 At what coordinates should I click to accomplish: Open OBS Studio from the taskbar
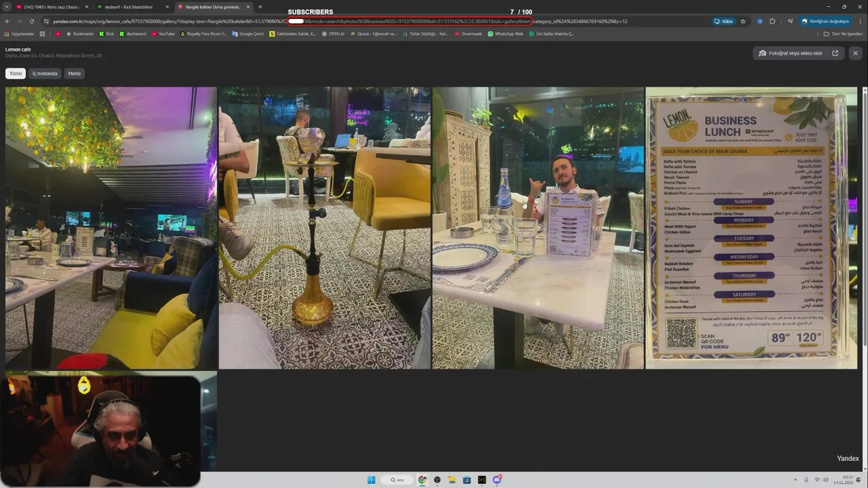437,480
